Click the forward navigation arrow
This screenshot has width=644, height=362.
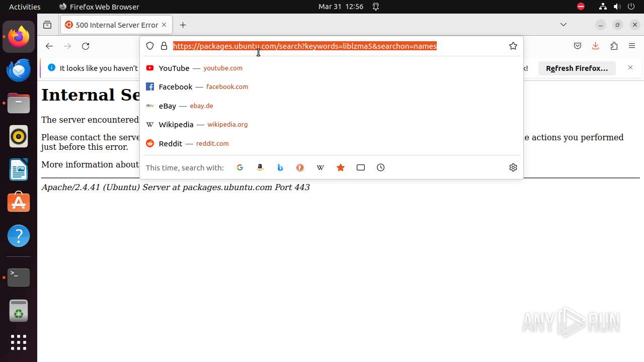point(67,46)
